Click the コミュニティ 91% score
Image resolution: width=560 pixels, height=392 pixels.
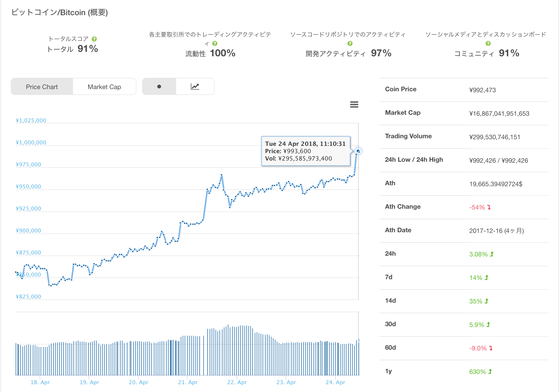pyautogui.click(x=487, y=53)
